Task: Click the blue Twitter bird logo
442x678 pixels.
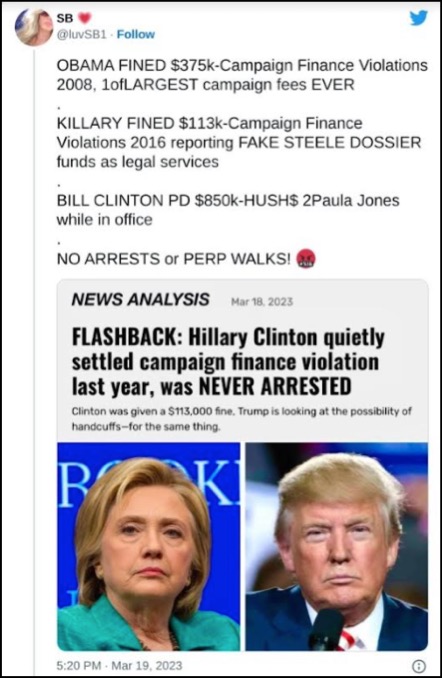Action: click(x=418, y=18)
